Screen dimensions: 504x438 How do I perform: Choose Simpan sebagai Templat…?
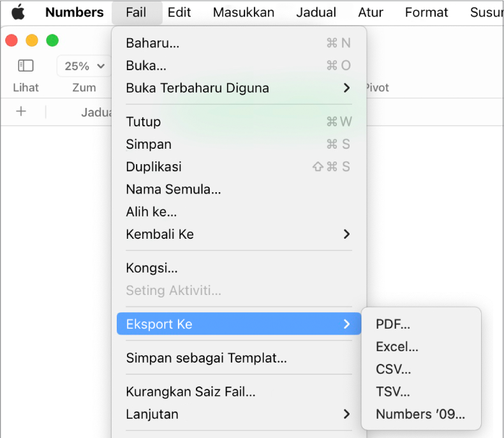point(239,358)
